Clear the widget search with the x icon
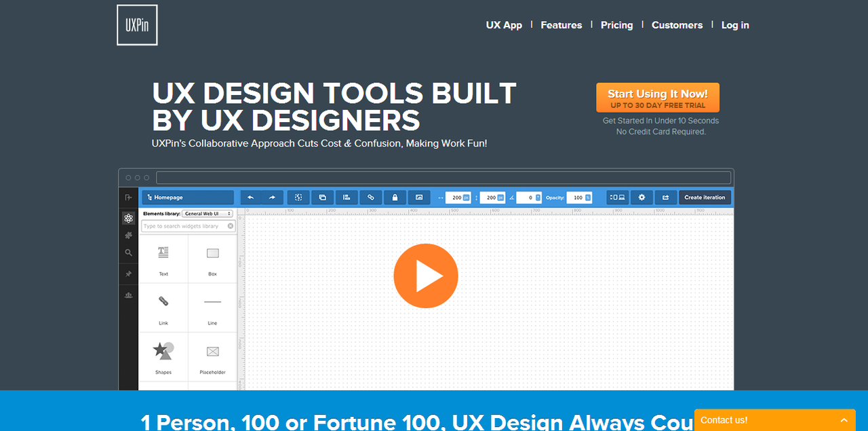This screenshot has width=868, height=431. point(230,226)
